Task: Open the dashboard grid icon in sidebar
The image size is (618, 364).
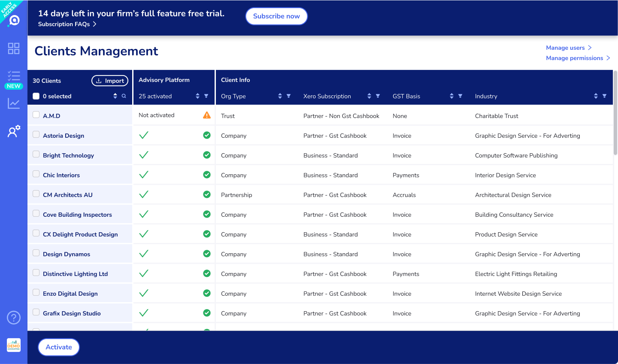Action: point(14,49)
